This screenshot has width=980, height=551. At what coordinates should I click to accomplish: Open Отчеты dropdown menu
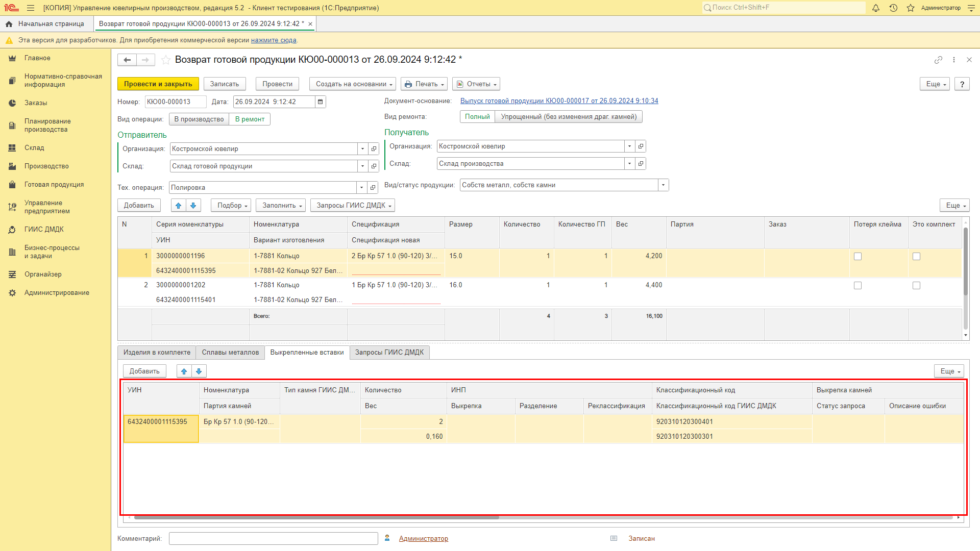coord(476,84)
